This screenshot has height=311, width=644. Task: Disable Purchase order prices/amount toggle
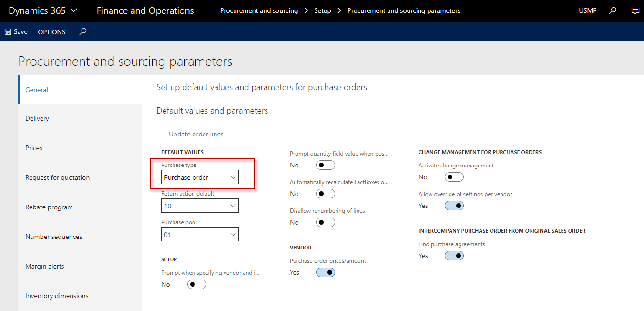[x=325, y=272]
